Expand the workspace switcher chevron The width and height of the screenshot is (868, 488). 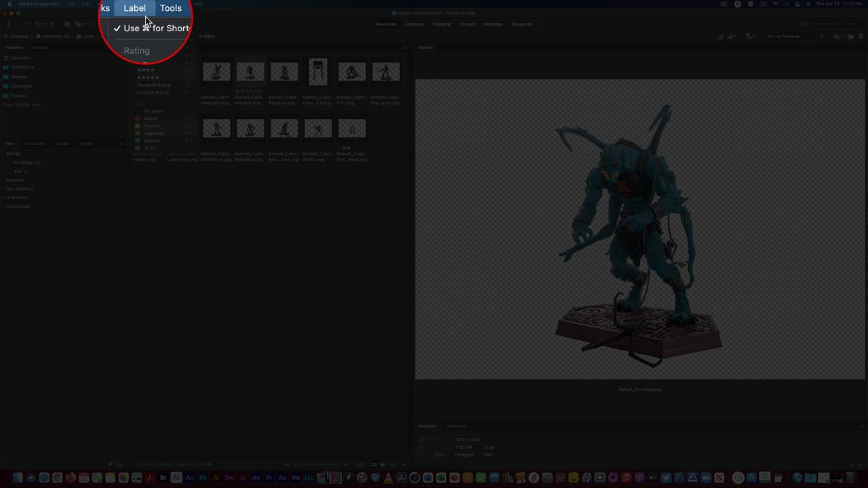click(x=540, y=24)
